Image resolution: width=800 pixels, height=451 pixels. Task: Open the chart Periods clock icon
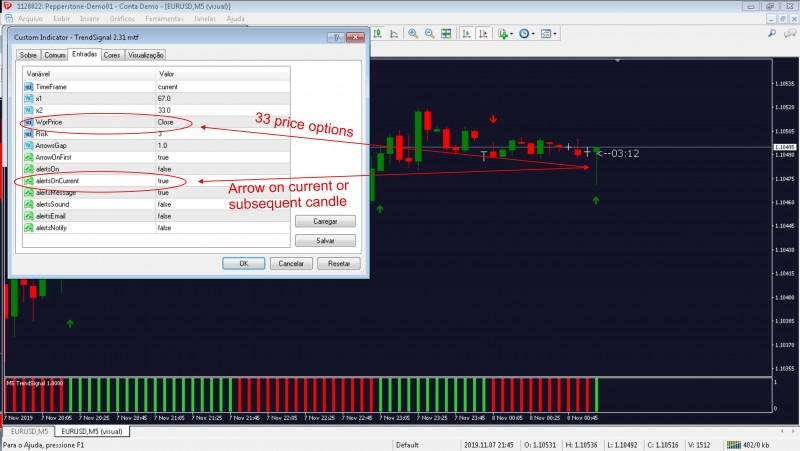(x=524, y=34)
